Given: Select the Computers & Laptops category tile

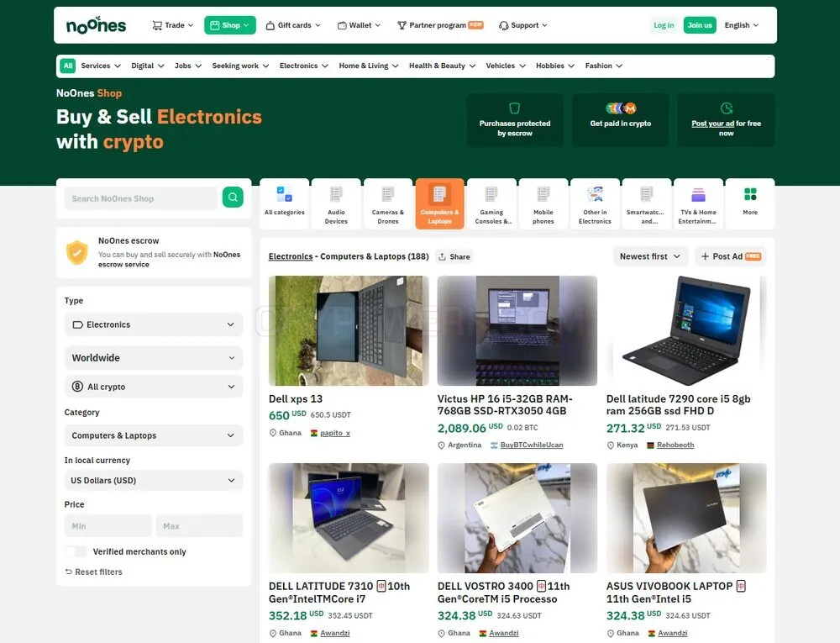Looking at the screenshot, I should click(x=439, y=203).
